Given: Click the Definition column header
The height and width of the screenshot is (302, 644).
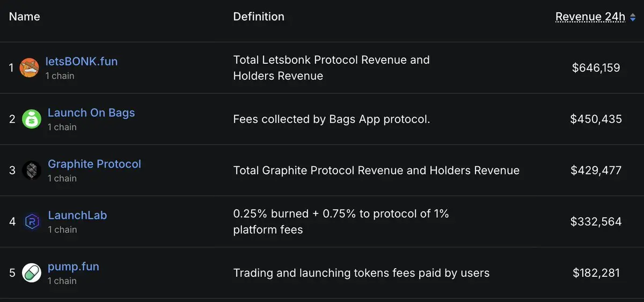Looking at the screenshot, I should (x=259, y=17).
